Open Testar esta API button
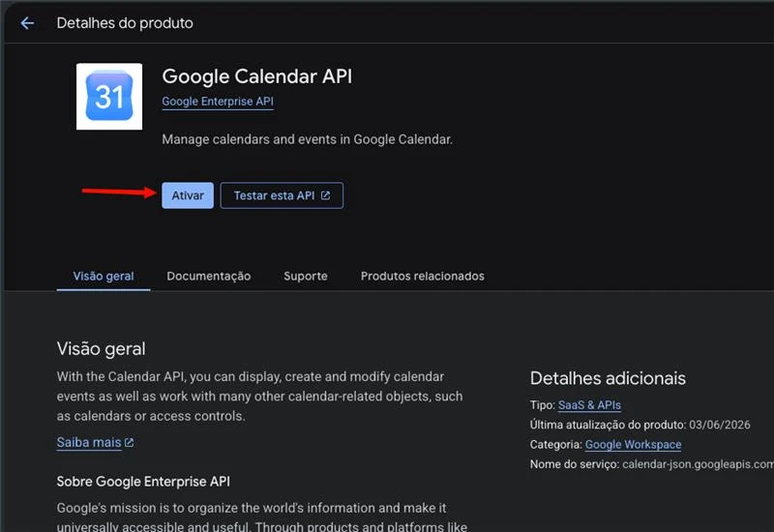This screenshot has height=532, width=774. pyautogui.click(x=282, y=195)
